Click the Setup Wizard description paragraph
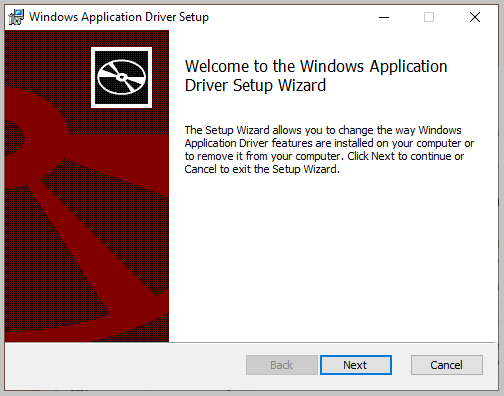 pyautogui.click(x=329, y=149)
